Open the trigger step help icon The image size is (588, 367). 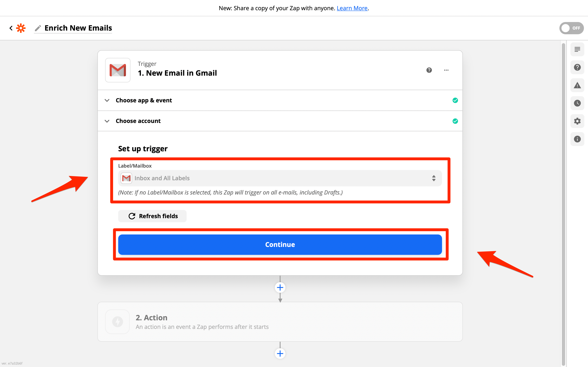[x=429, y=70]
